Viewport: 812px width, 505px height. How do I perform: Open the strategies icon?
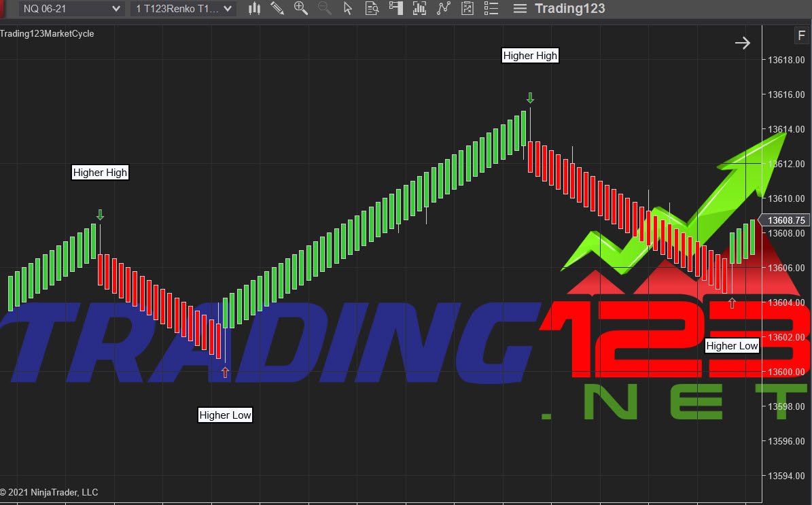(x=467, y=8)
